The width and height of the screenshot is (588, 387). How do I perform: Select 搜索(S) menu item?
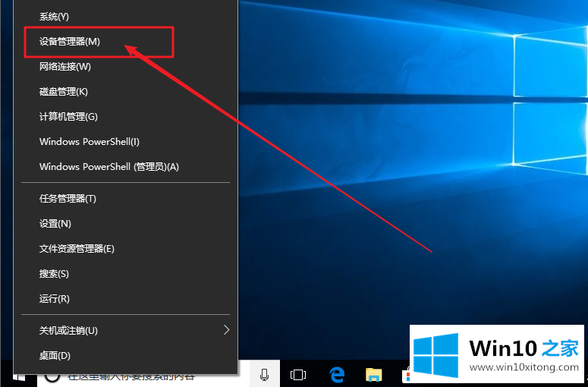point(54,274)
